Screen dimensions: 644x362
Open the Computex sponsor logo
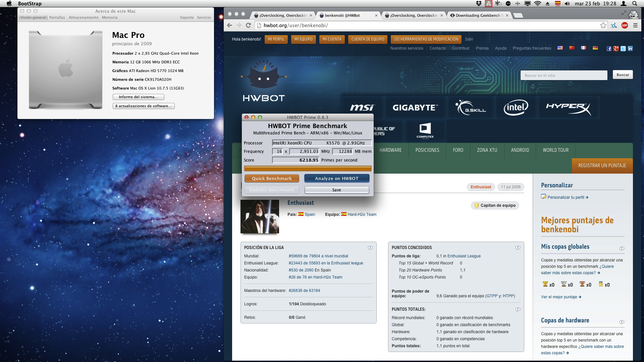pos(425,131)
